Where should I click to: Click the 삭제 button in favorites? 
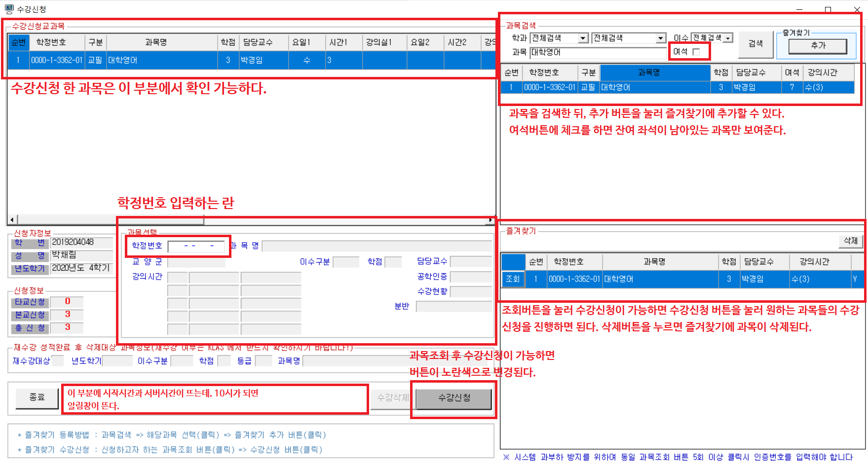click(x=850, y=241)
